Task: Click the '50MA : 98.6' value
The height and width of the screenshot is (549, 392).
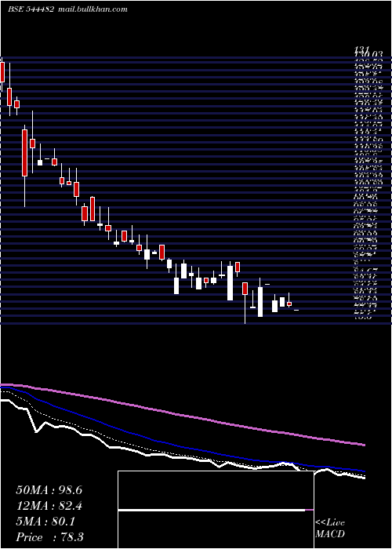Action: (x=49, y=490)
